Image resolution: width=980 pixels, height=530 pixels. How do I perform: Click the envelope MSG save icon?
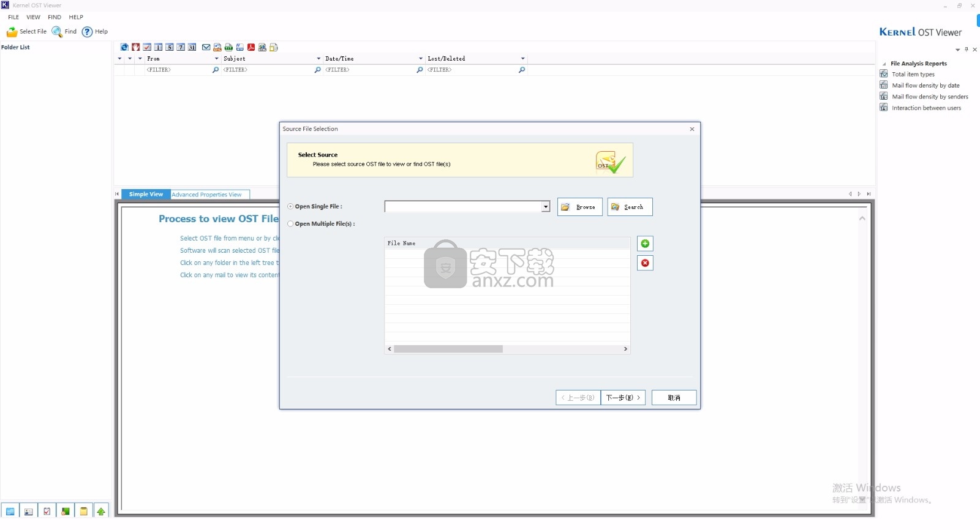click(206, 47)
